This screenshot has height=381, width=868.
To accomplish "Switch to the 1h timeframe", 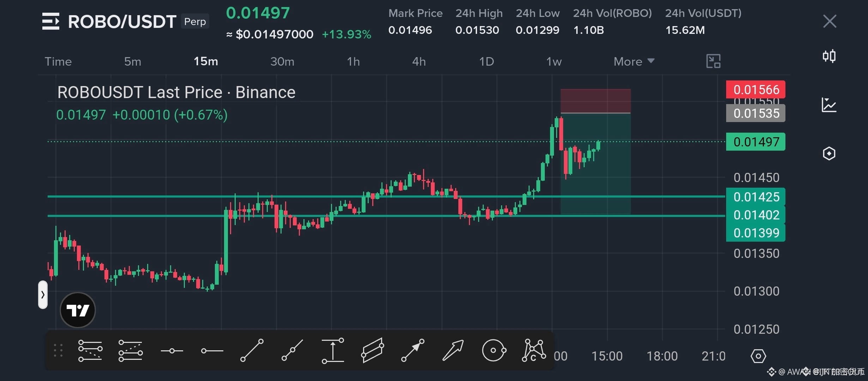I will 354,61.
